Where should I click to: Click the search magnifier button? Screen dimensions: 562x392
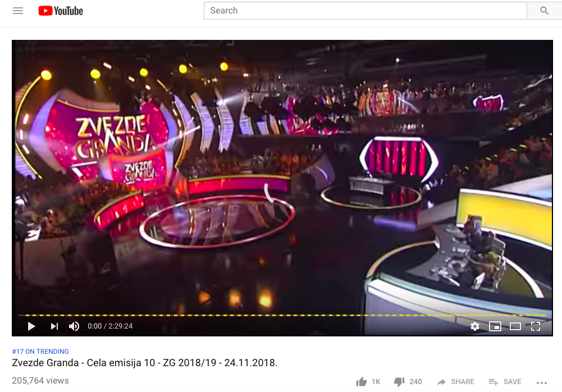(x=544, y=11)
